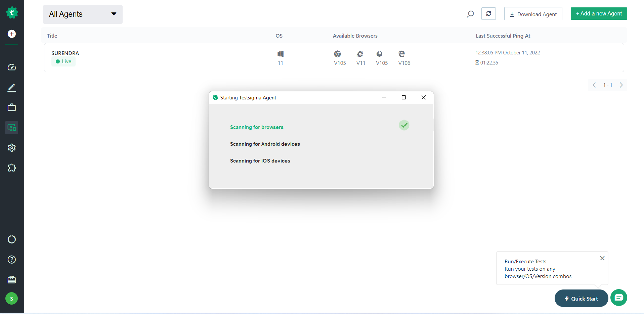Click the Run/Execute Tests tooltip heading

(525, 262)
